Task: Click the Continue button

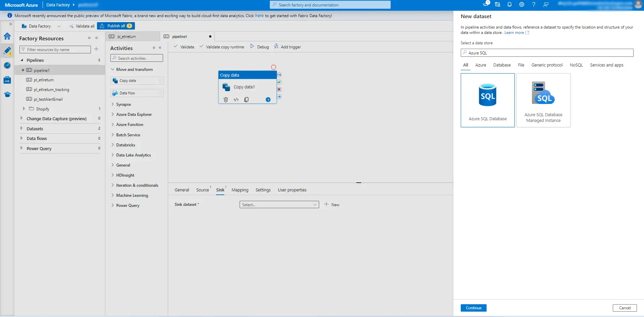Action: pos(474,308)
